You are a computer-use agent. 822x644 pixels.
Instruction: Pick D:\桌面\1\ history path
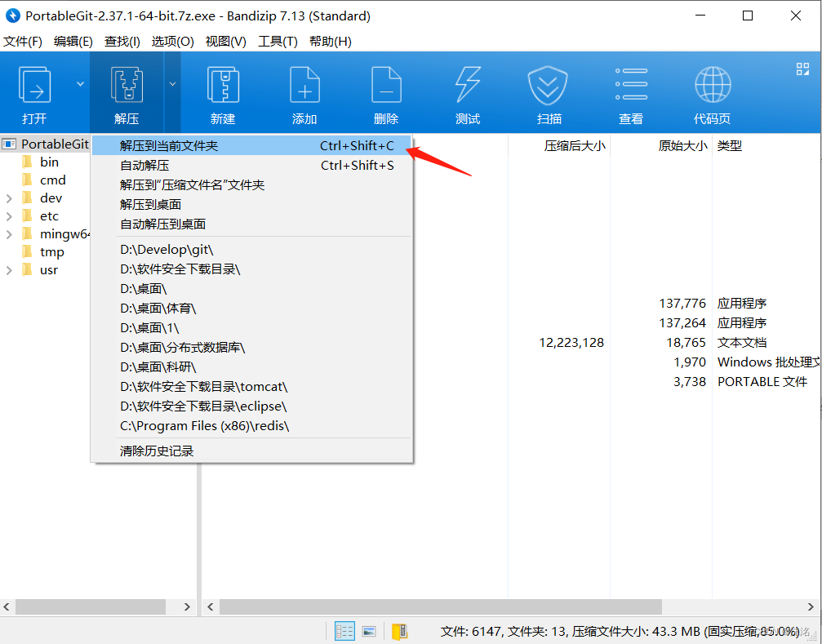251,328
